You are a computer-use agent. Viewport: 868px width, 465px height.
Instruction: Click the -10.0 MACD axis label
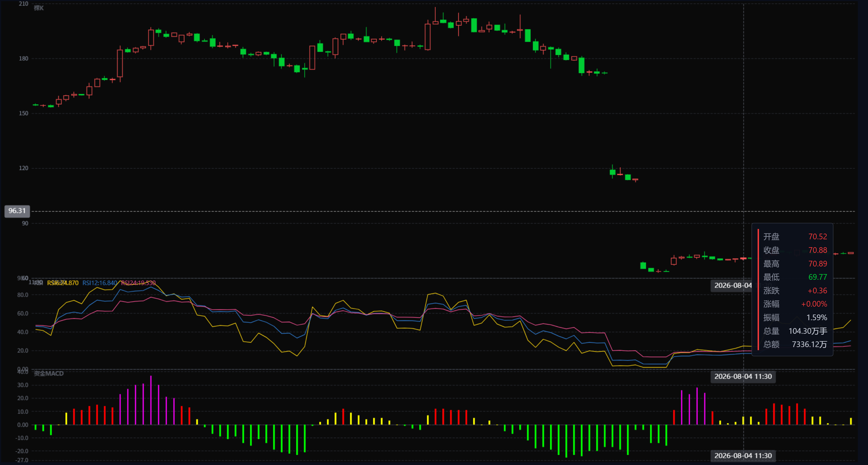tap(22, 438)
